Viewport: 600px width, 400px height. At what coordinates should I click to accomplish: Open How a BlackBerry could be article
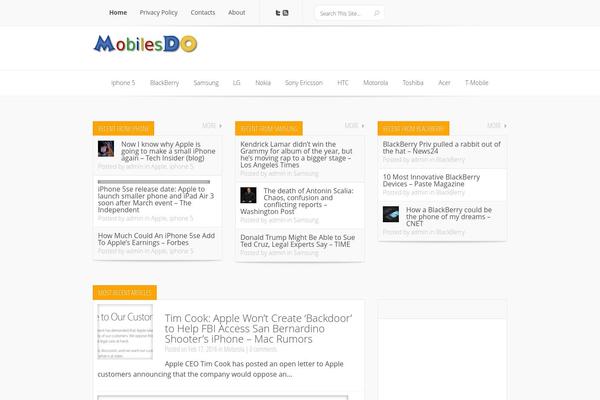[449, 217]
